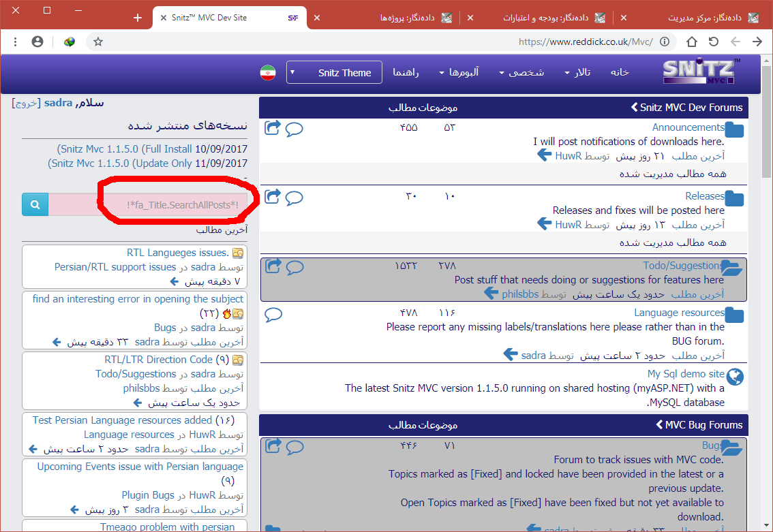The height and width of the screenshot is (532, 773).
Task: Click the Announcements forum share arrow icon
Action: pos(273,128)
